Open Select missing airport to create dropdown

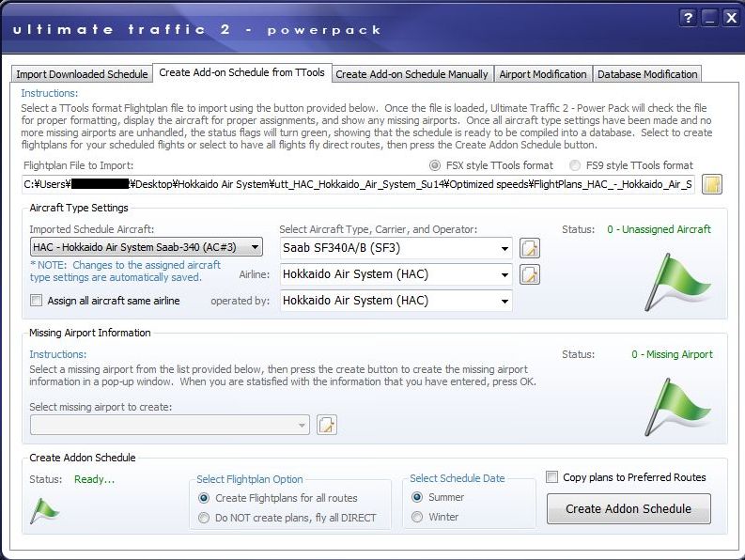[x=170, y=425]
